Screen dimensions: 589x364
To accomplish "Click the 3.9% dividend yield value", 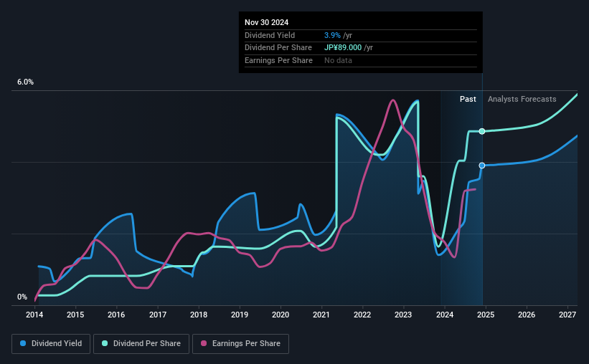I will 332,35.
